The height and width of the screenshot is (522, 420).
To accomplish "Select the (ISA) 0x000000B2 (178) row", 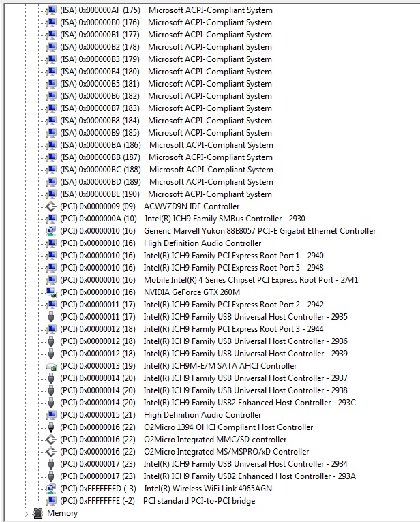I will (166, 47).
